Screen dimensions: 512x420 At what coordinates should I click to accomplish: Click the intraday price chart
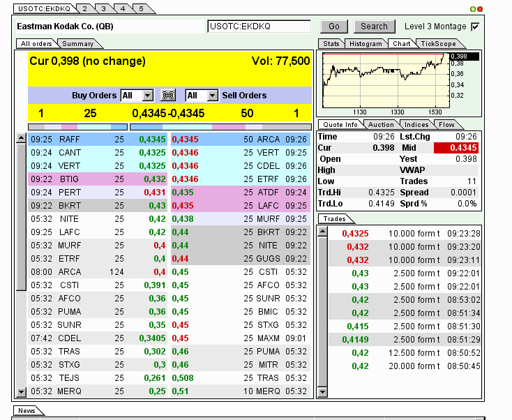point(386,80)
